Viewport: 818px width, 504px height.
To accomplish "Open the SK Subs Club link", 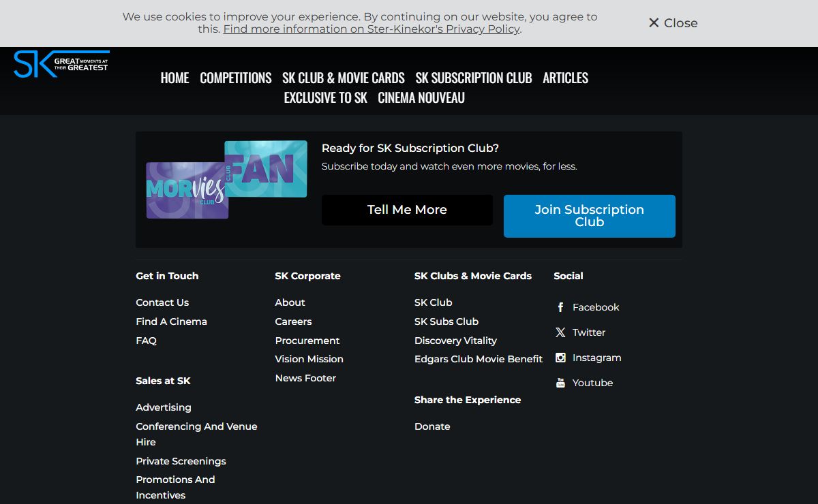I will [446, 321].
